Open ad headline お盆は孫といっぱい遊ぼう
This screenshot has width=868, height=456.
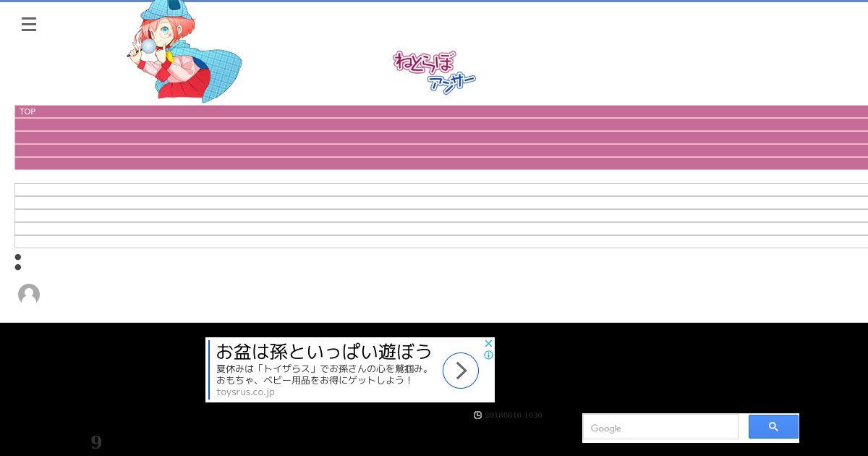click(x=324, y=352)
